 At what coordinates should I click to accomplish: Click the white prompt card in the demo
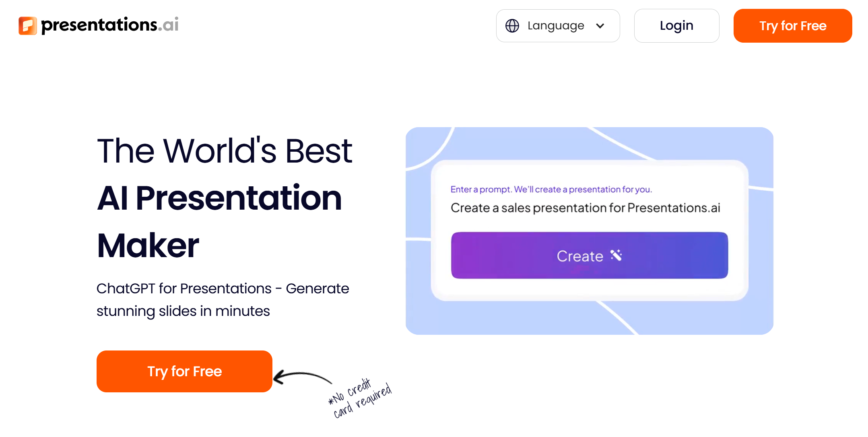click(x=590, y=289)
